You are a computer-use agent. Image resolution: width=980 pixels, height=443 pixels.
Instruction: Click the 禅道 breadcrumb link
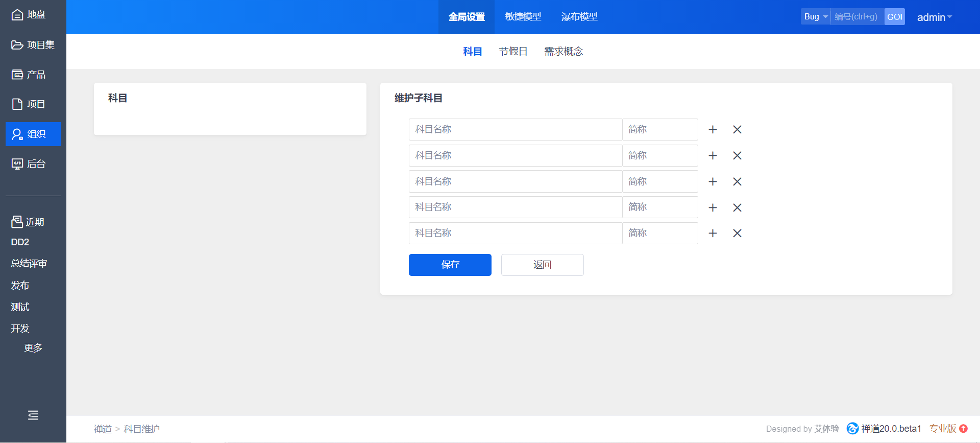103,429
